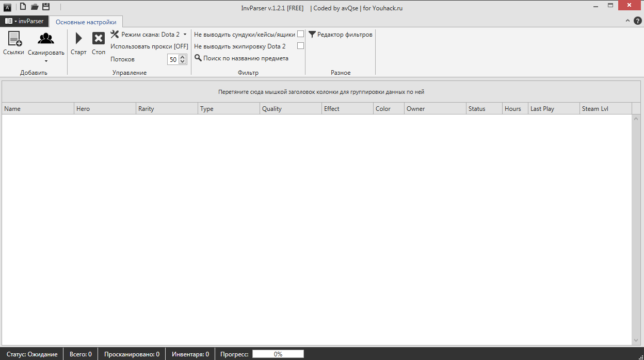Sort by the Hours column header
The image size is (644, 360).
click(x=516, y=109)
